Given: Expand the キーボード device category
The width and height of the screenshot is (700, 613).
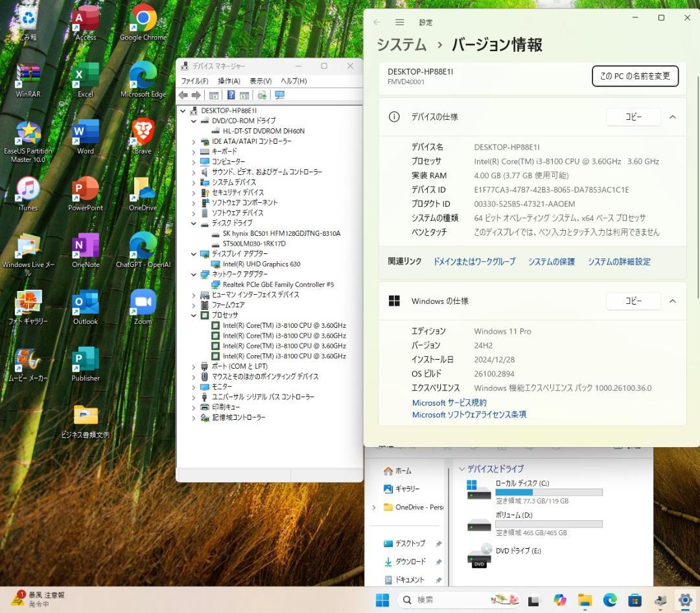Looking at the screenshot, I should point(194,151).
